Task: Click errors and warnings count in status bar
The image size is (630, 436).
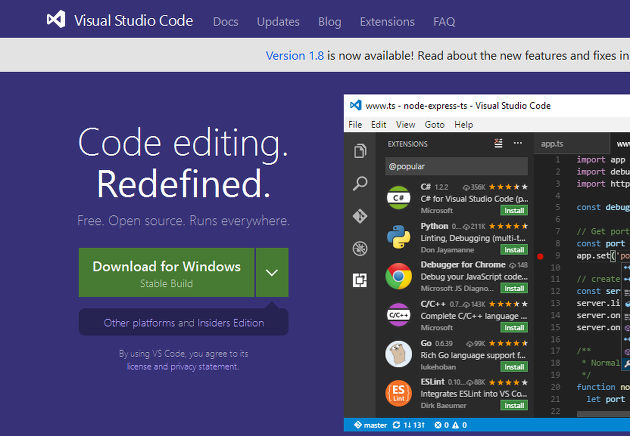Action: 450,425
